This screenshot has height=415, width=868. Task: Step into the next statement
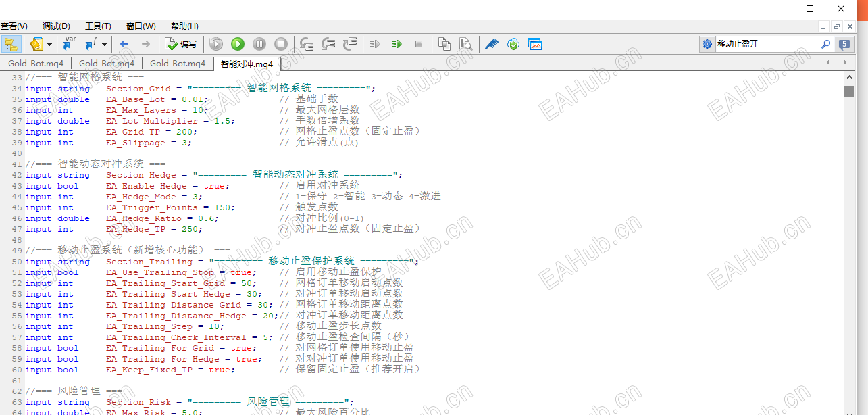(306, 44)
